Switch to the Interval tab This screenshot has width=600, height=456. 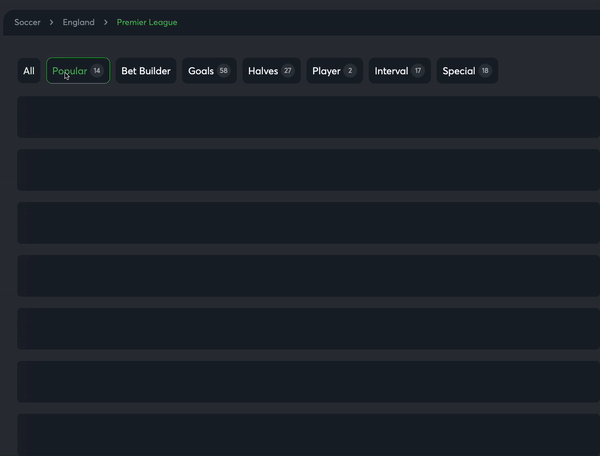399,71
